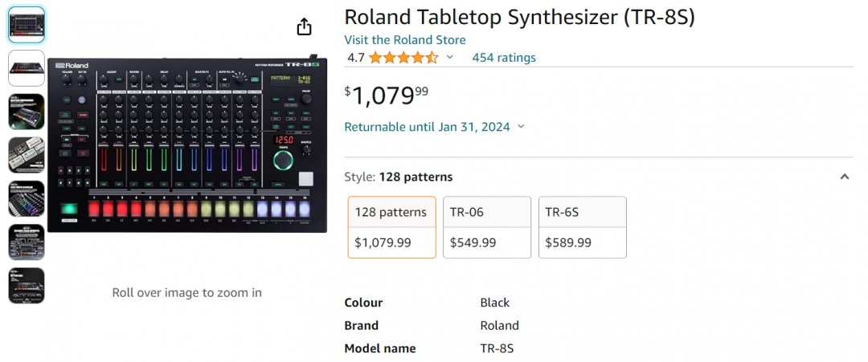This screenshot has height=362, width=868.
Task: Expand the Returnable until Jan 31 chevron
Action: pyautogui.click(x=521, y=127)
